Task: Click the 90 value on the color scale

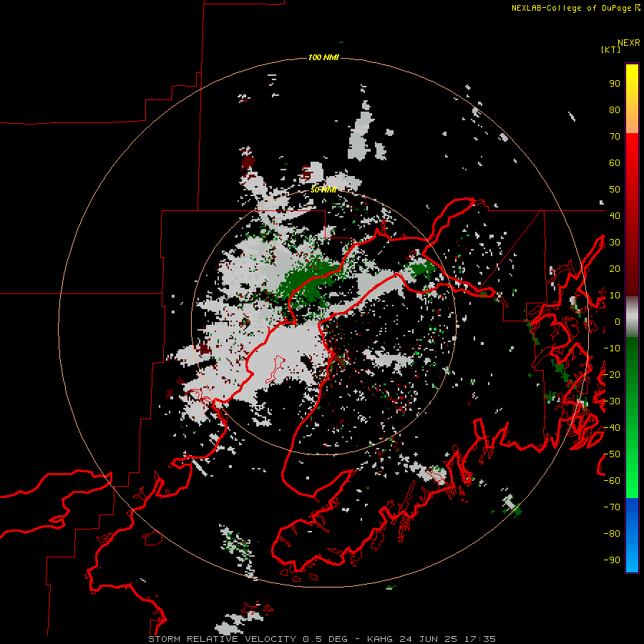Action: tap(615, 84)
